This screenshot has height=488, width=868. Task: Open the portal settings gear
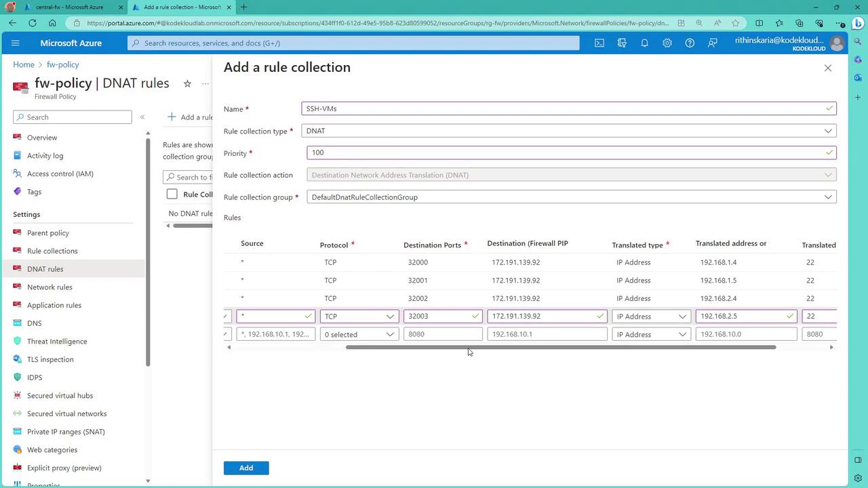pos(667,43)
